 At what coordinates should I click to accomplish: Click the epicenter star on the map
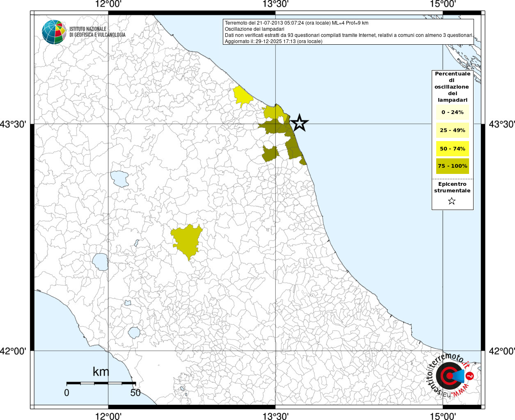tap(299, 123)
